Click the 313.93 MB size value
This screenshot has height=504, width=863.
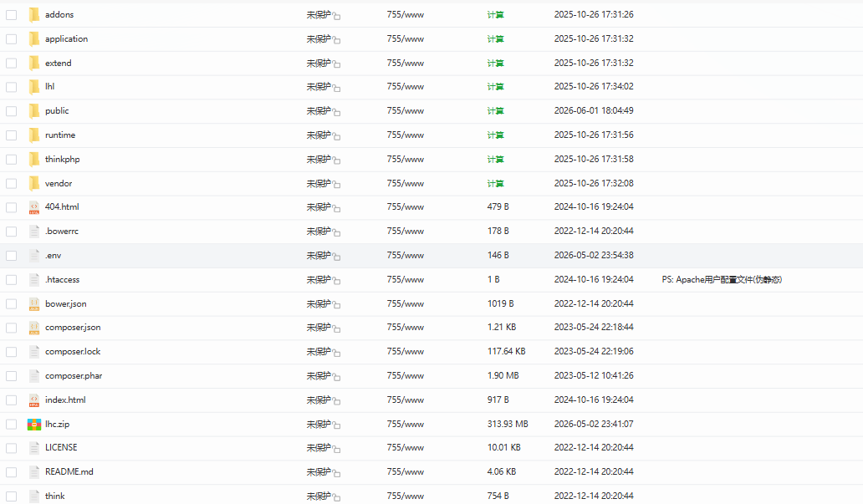(508, 425)
